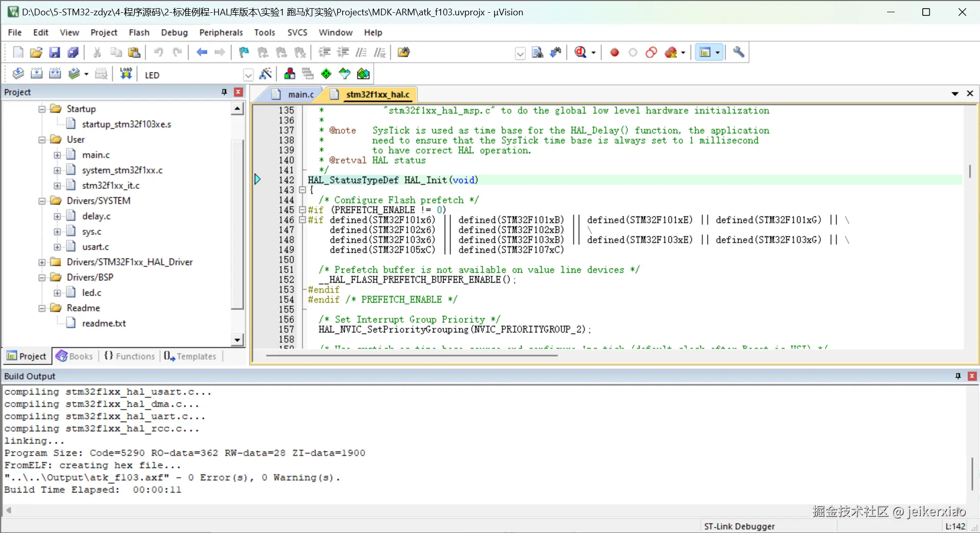Pin the Build Output panel

tap(958, 376)
